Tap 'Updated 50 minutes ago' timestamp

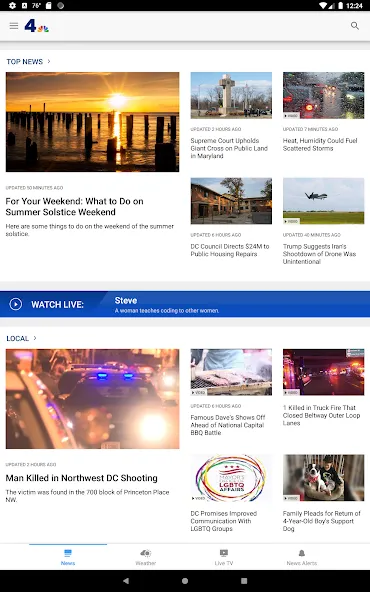[34, 188]
